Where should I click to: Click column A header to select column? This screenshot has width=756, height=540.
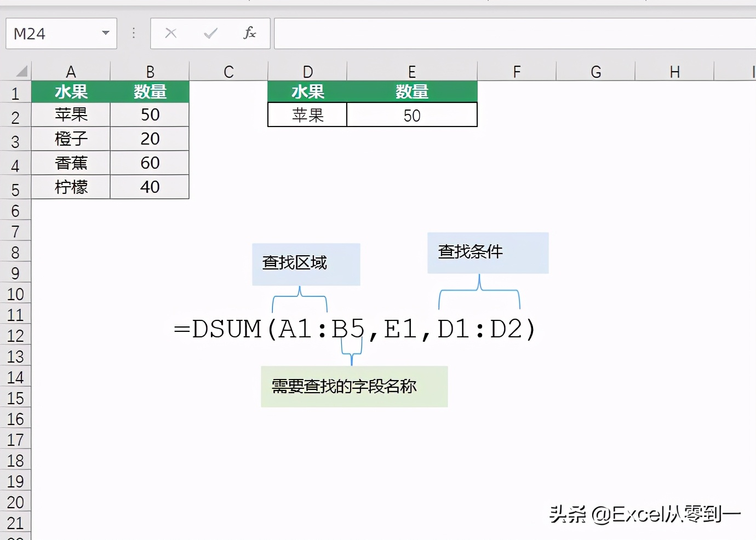[71, 71]
